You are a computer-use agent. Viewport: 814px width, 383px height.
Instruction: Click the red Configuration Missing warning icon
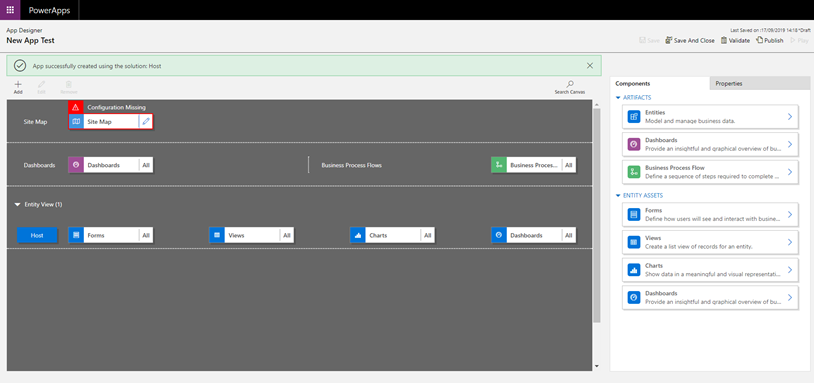[x=76, y=107]
